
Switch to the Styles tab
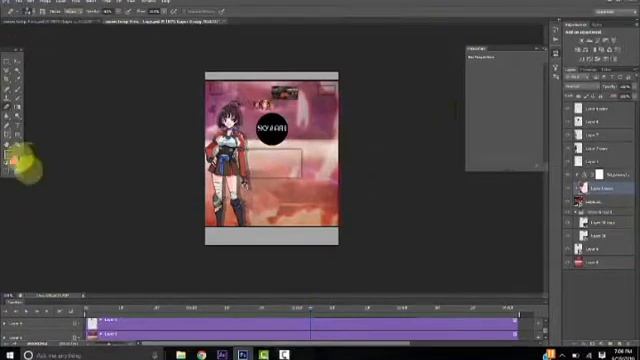pyautogui.click(x=597, y=25)
